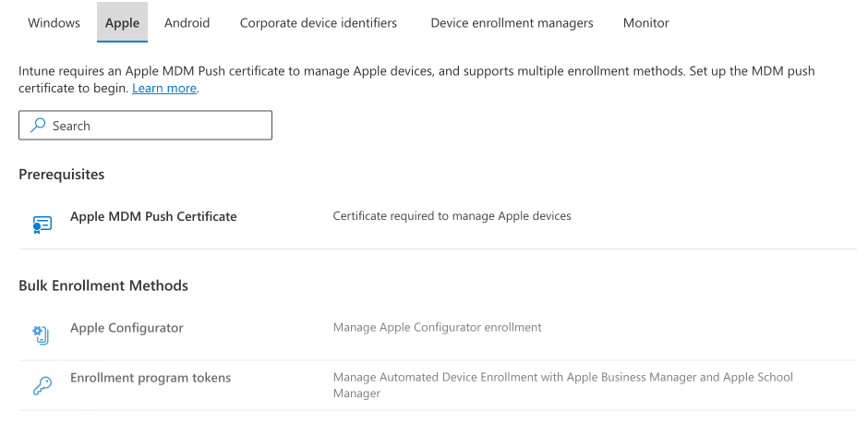Click 'Manage Apple Configurator enrollment' description
The image size is (868, 425).
438,327
